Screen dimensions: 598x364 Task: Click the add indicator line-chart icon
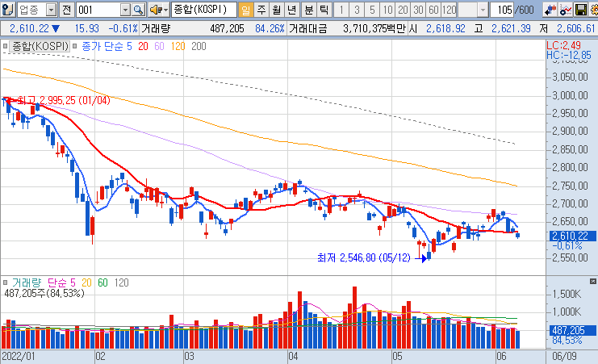point(566,10)
